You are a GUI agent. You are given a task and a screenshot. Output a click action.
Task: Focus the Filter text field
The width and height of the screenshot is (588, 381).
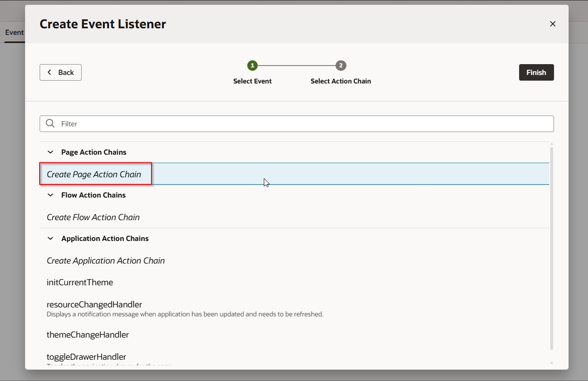click(302, 124)
